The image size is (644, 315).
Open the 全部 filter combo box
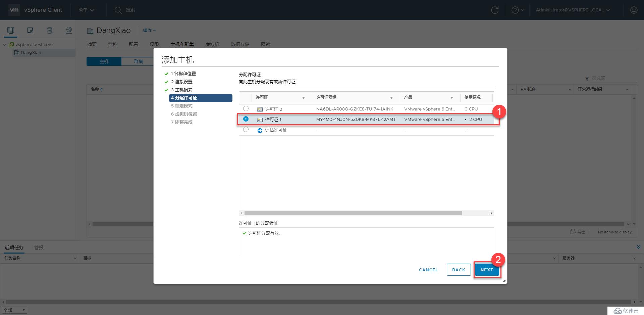pyautogui.click(x=14, y=310)
